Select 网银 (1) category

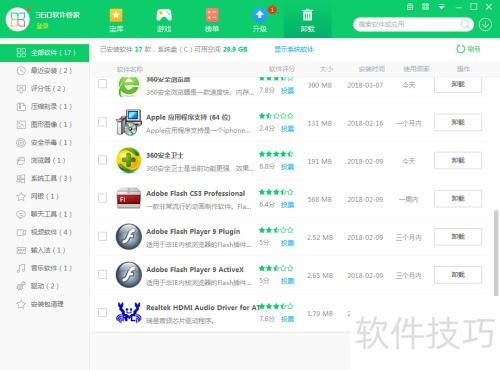click(x=44, y=196)
